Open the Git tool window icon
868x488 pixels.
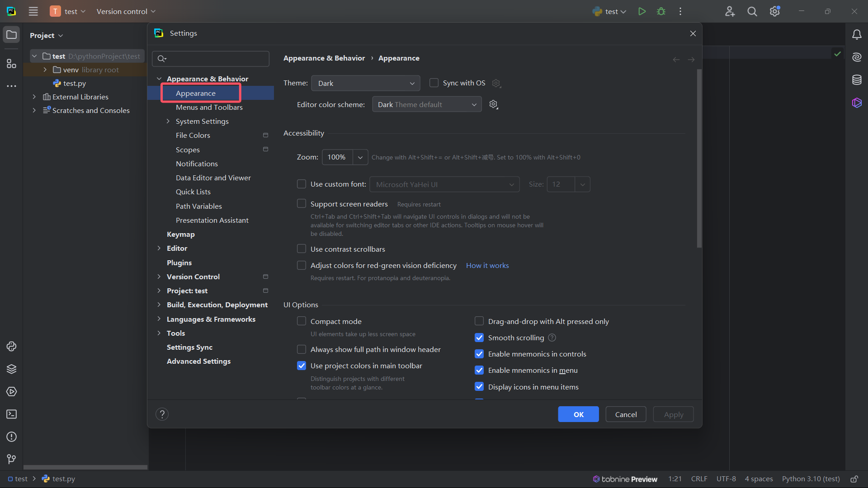click(x=11, y=459)
